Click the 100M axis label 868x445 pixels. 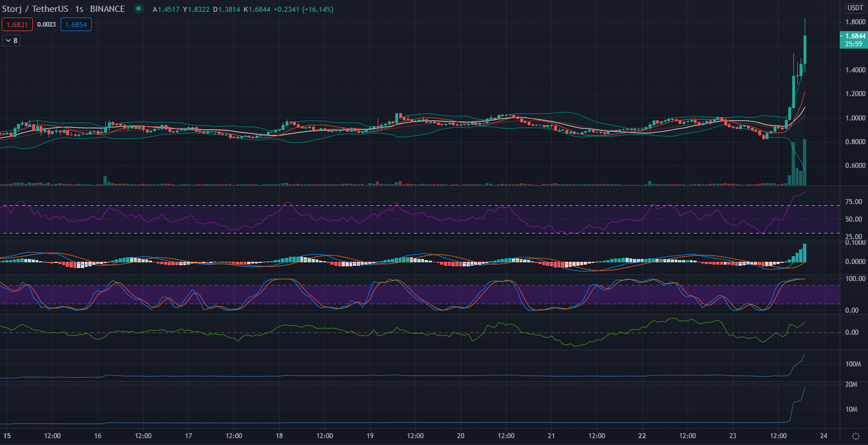[853, 364]
